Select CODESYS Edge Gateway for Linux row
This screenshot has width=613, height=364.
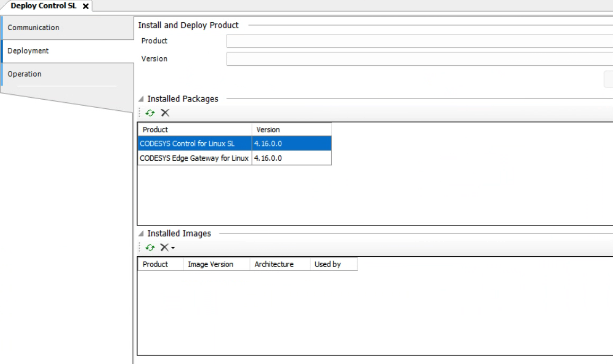(195, 158)
